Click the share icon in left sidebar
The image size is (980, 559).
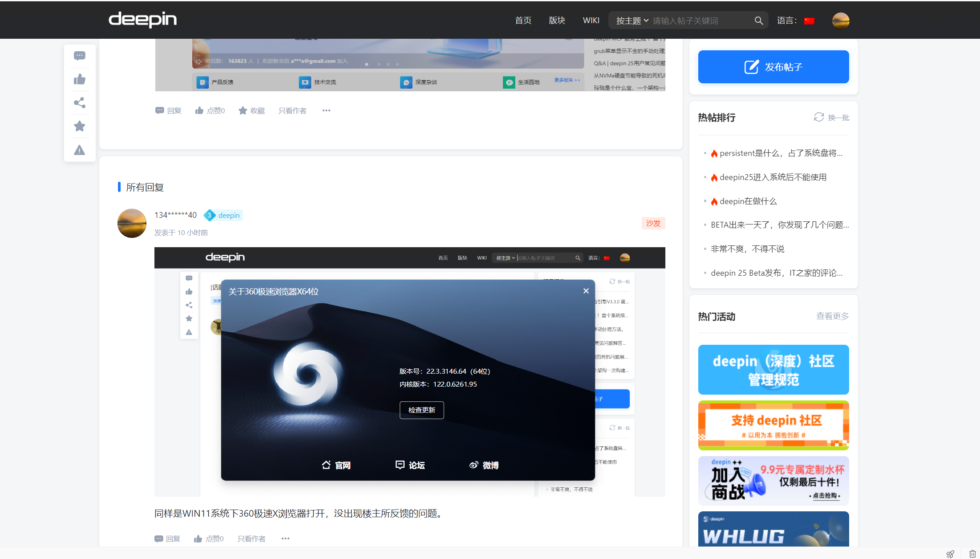tap(80, 103)
